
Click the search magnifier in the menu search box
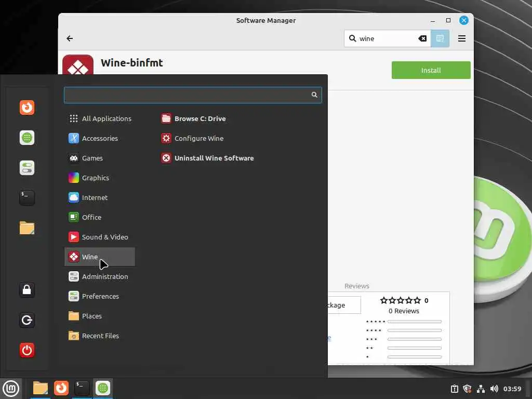(x=314, y=95)
